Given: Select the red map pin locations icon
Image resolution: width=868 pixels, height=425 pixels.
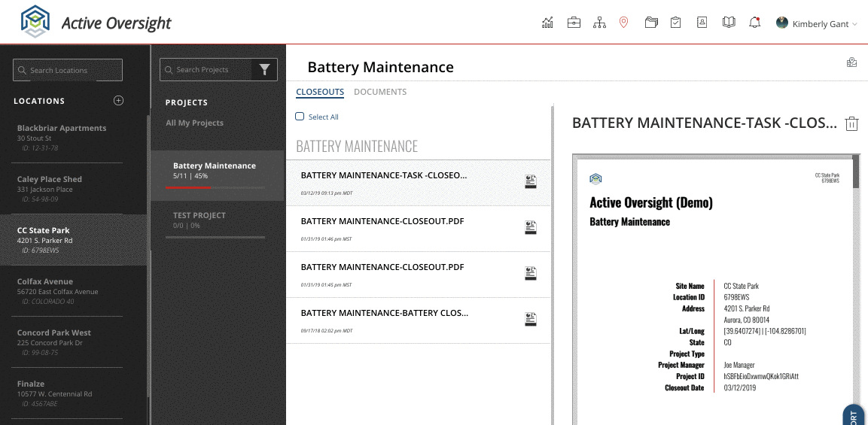Looking at the screenshot, I should [623, 23].
